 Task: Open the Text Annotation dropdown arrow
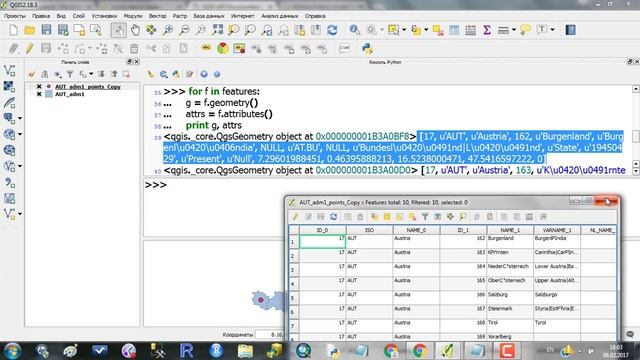pos(553,30)
